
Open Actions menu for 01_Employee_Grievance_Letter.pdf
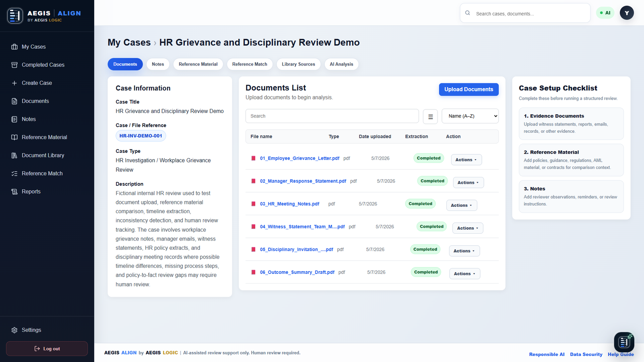[x=466, y=160]
